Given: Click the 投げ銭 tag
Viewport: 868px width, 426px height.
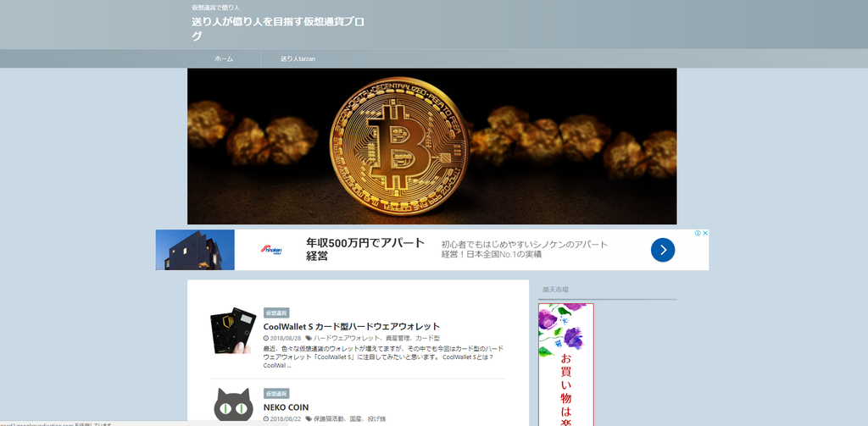Looking at the screenshot, I should point(376,419).
